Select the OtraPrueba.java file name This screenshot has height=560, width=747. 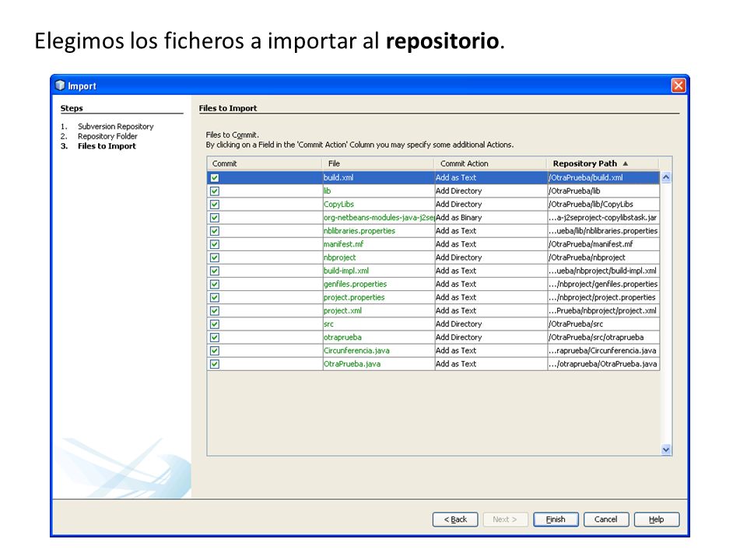(352, 364)
